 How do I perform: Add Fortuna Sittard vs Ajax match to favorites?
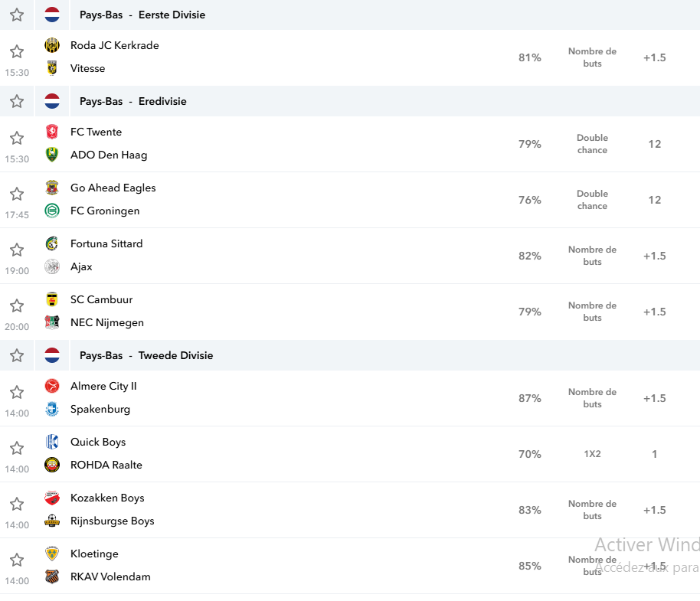[17, 250]
